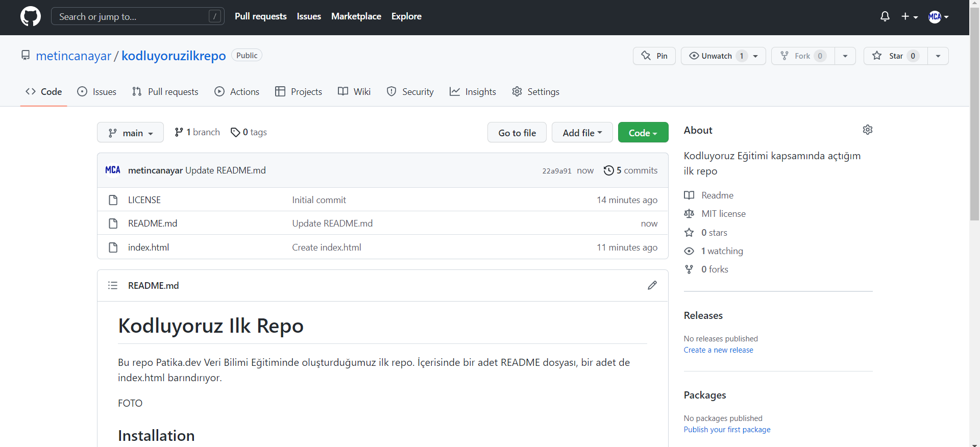This screenshot has height=447, width=980.
Task: Open Publish your first package link
Action: (727, 430)
